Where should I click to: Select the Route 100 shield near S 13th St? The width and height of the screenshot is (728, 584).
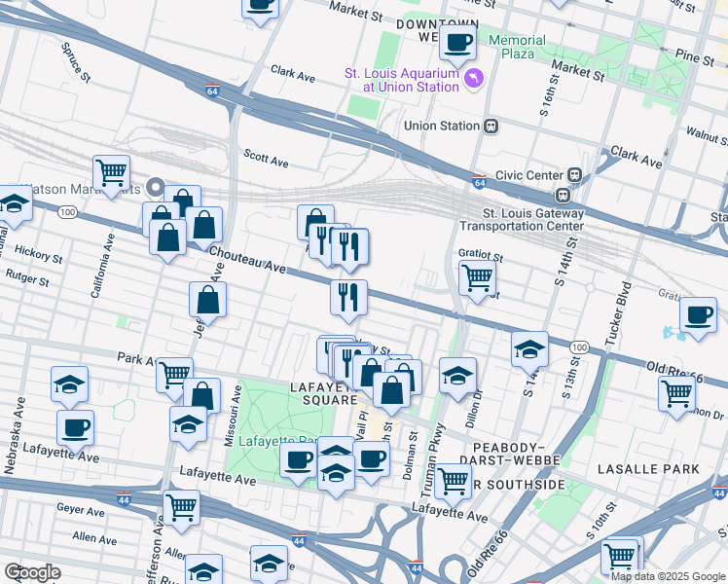[579, 347]
